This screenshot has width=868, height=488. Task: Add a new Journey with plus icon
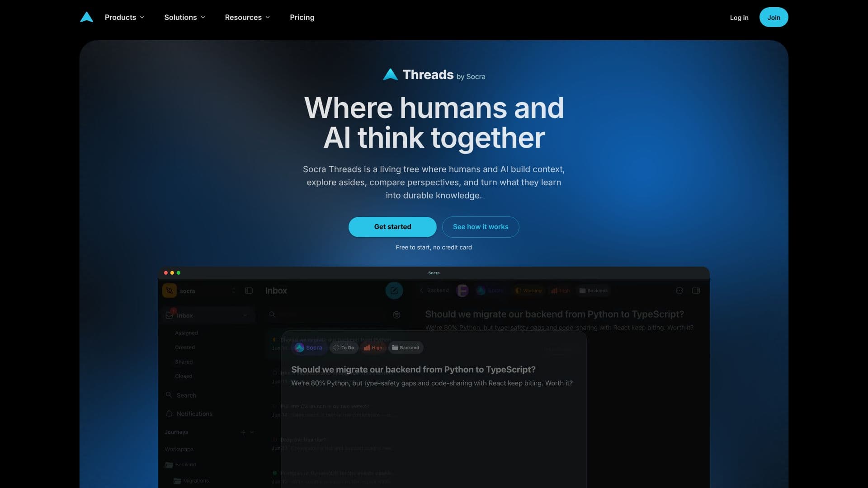pos(243,432)
